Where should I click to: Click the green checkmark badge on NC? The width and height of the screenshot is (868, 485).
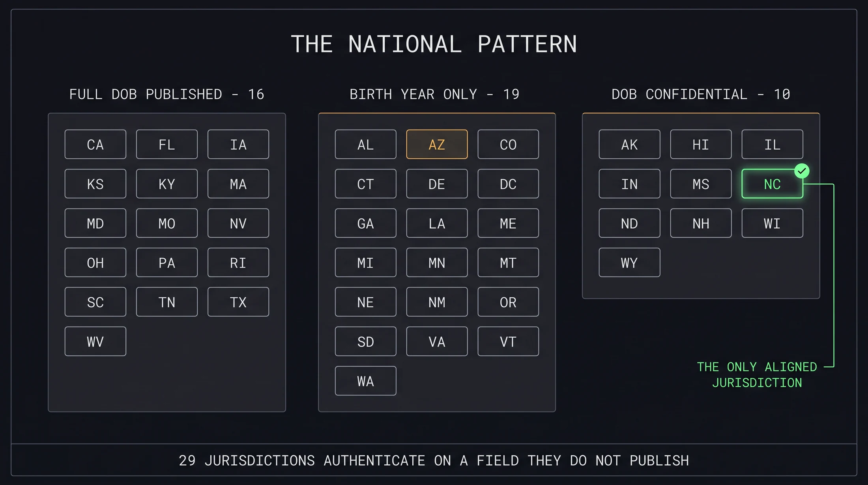802,171
